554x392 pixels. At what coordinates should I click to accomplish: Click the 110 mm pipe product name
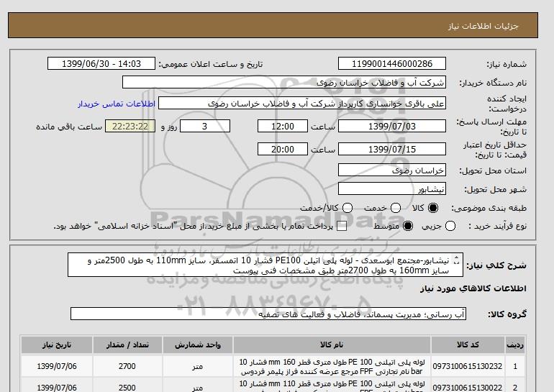tap(332, 386)
